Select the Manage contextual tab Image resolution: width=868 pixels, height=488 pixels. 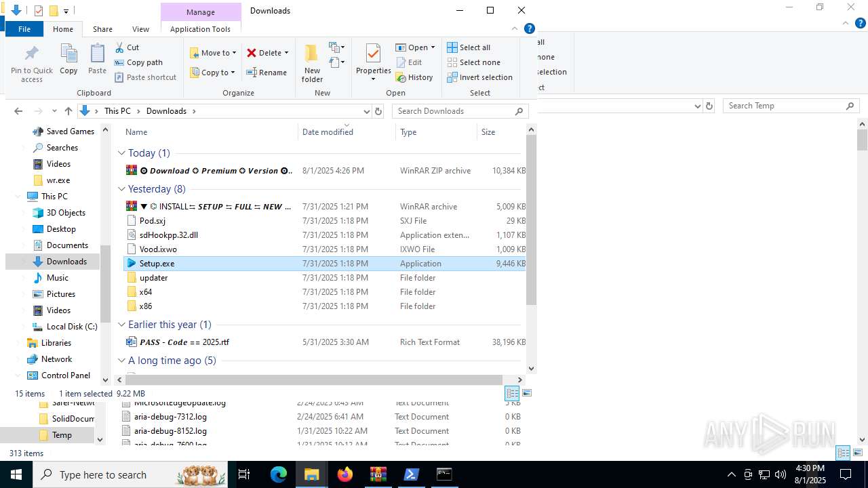pyautogui.click(x=201, y=12)
